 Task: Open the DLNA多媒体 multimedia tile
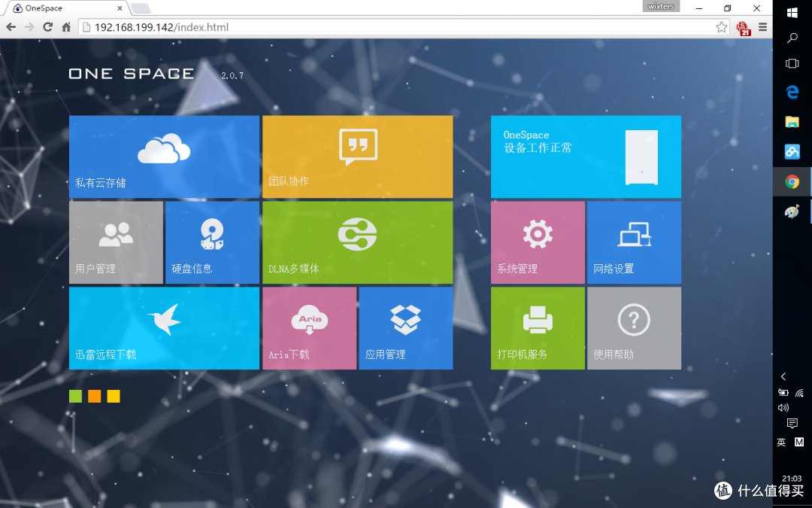357,242
